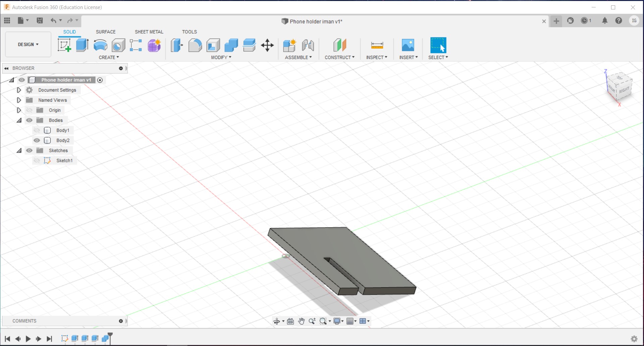Collapse the Bodies folder
The image size is (644, 346).
19,120
